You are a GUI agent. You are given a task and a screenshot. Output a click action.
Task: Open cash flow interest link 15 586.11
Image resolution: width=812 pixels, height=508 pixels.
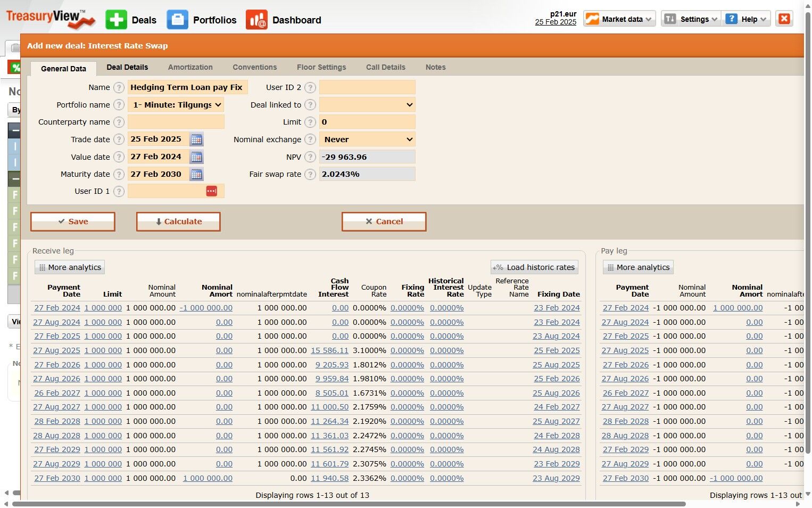click(329, 350)
